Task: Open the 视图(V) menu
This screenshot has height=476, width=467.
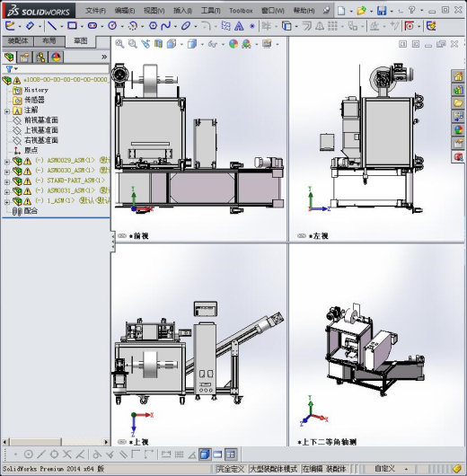Action: pyautogui.click(x=154, y=11)
